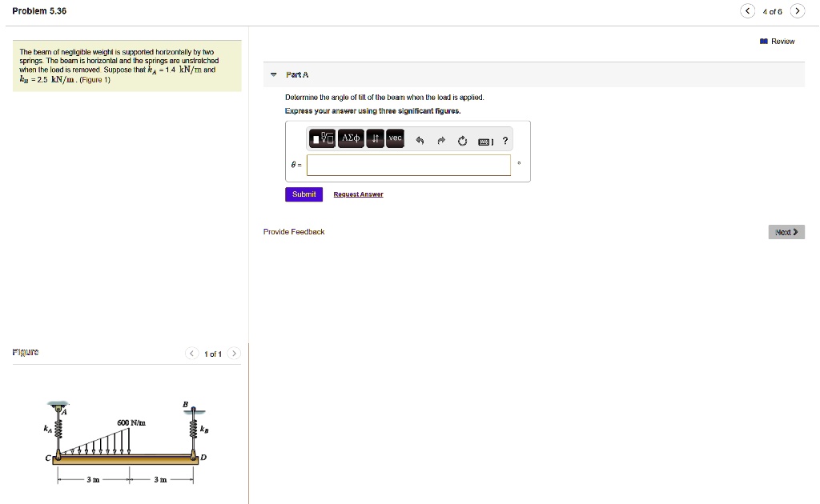Screen dimensions: 820x504
Task: Submit the answer
Action: pyautogui.click(x=303, y=194)
